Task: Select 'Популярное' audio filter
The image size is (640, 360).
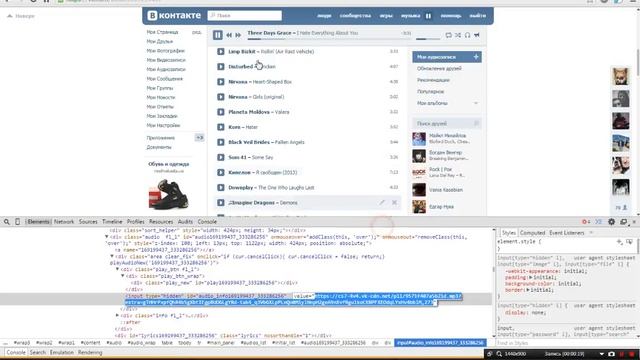Action: pos(430,91)
